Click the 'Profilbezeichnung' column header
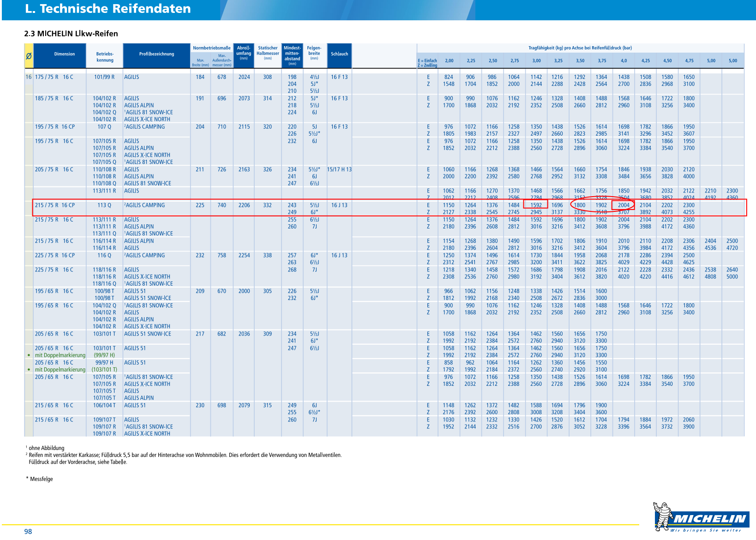 pos(156,54)
